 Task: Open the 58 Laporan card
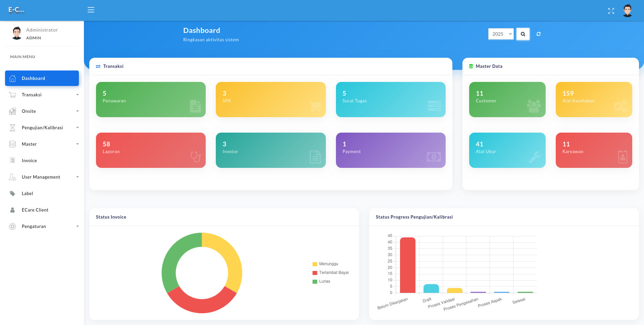pyautogui.click(x=151, y=150)
